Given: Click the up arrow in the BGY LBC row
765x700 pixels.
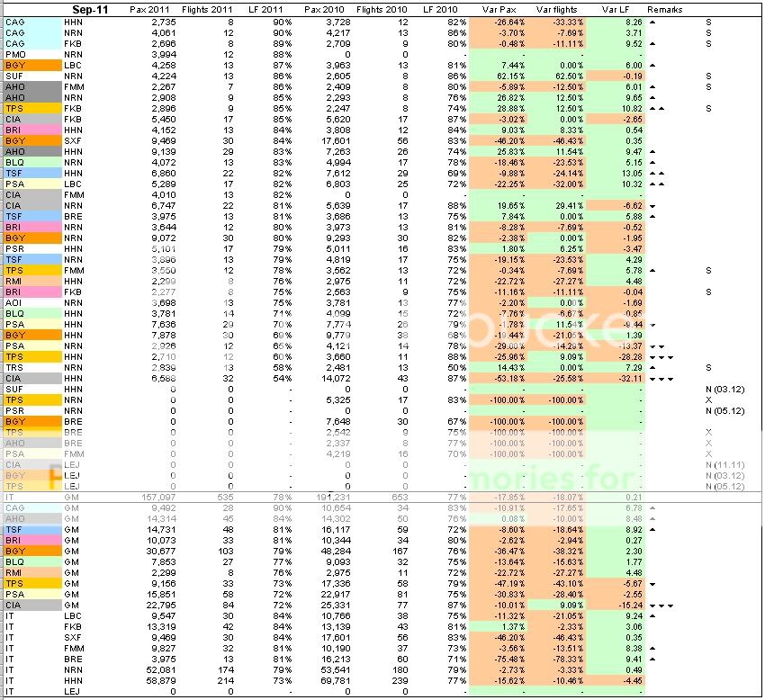Looking at the screenshot, I should click(652, 66).
